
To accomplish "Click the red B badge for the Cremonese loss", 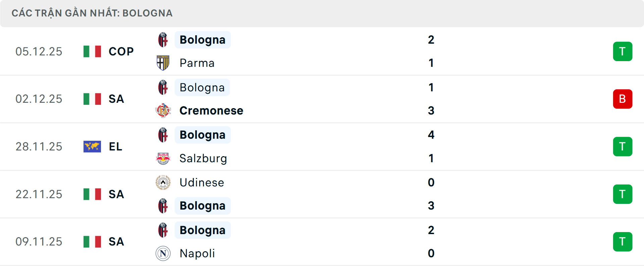I will (x=623, y=99).
